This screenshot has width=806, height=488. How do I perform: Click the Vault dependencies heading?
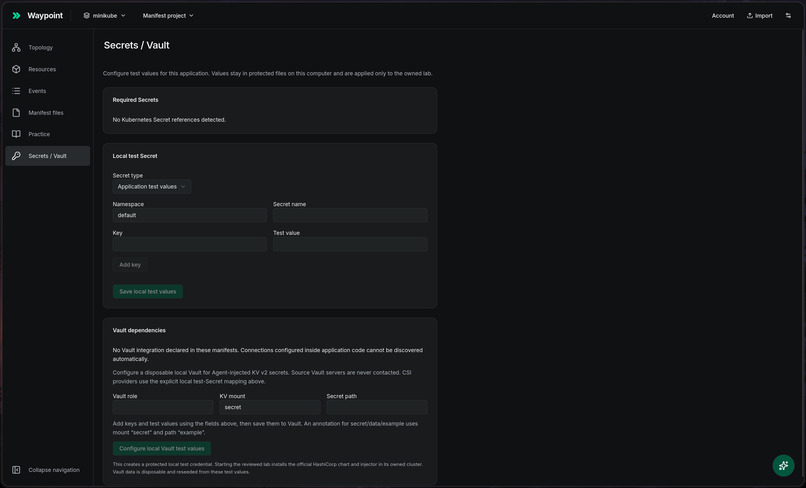139,330
